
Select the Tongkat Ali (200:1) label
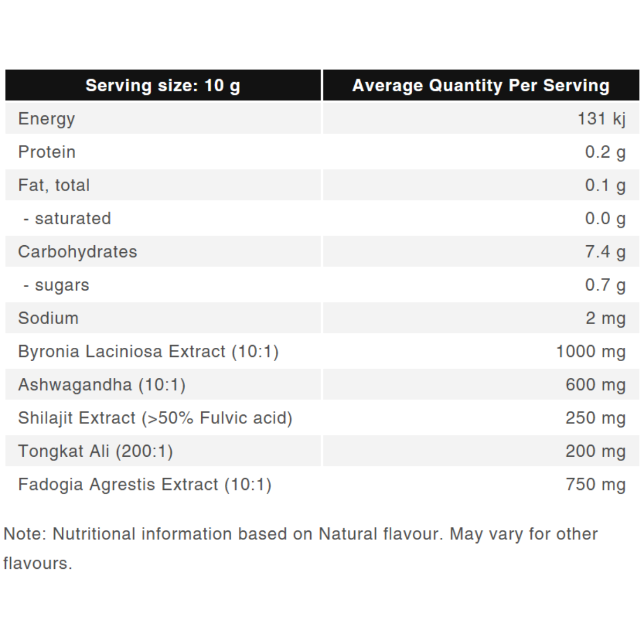point(96,451)
